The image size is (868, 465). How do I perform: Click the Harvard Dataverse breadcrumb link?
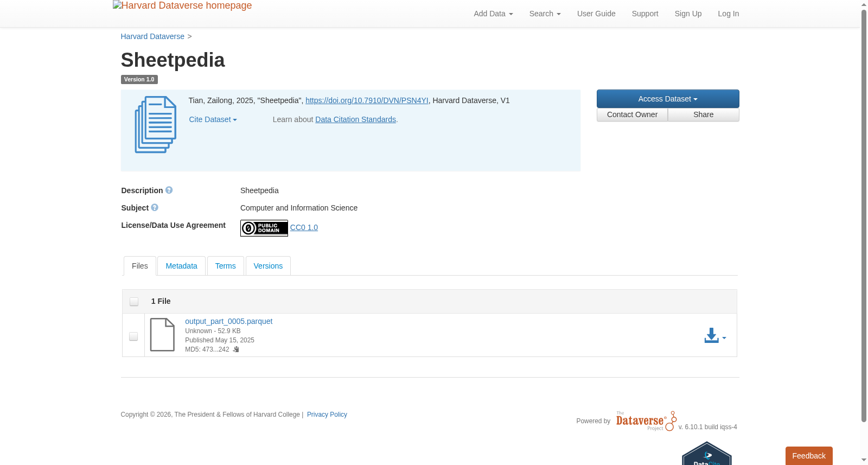[152, 36]
